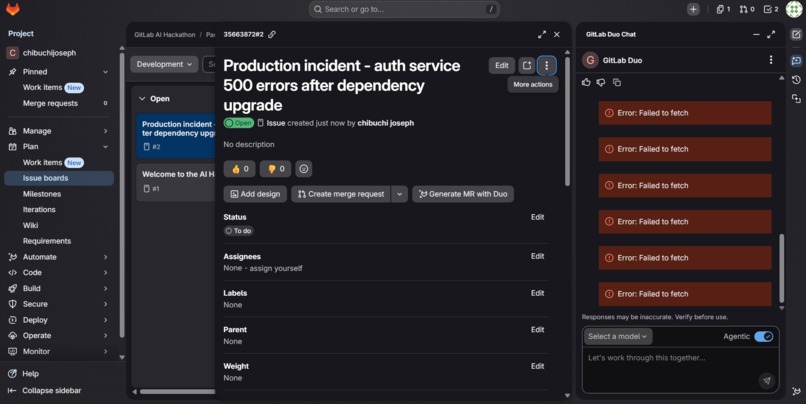806x404 pixels.
Task: Copy the Duo chat response
Action: [617, 82]
